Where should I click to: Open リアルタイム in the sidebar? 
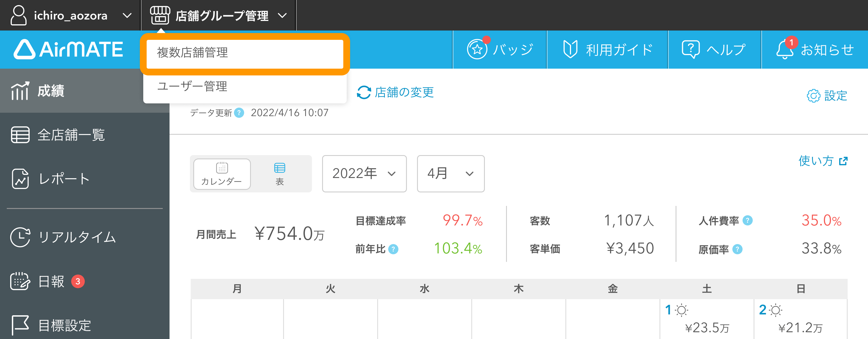(84, 237)
